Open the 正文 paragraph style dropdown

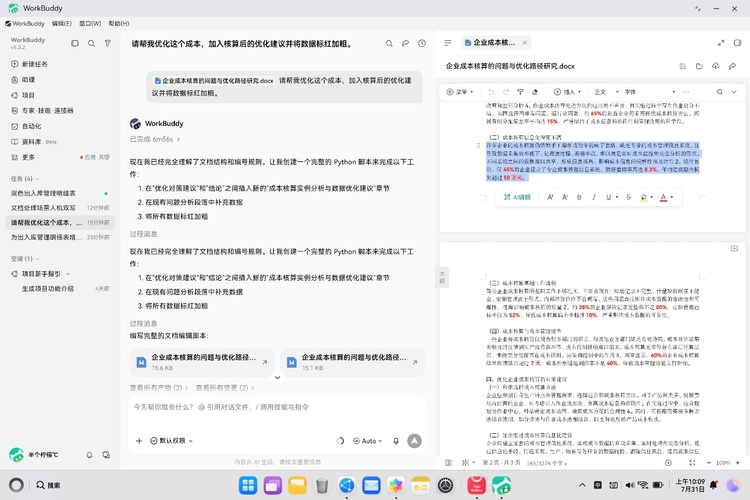coord(606,91)
